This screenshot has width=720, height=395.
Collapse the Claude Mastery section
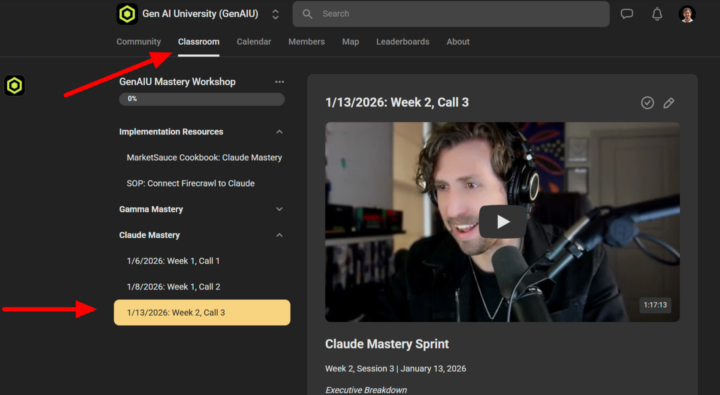coord(279,235)
